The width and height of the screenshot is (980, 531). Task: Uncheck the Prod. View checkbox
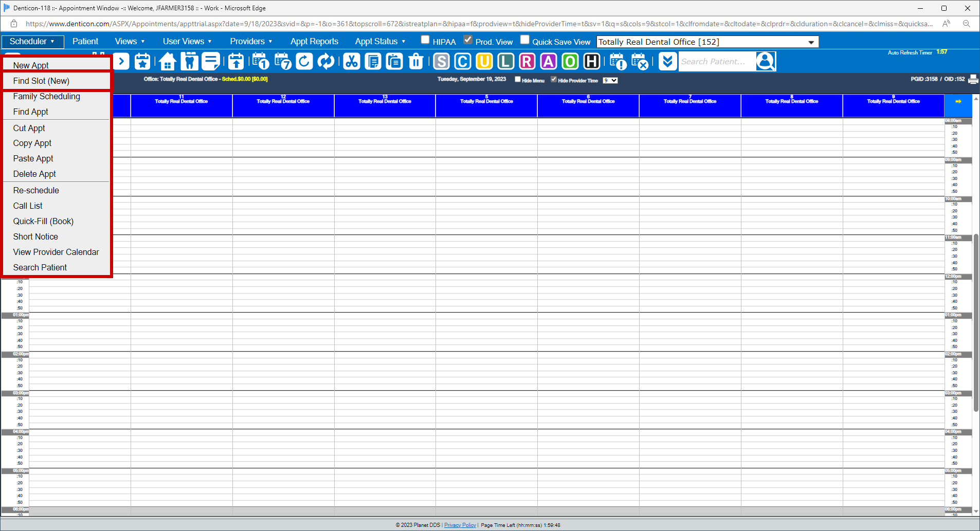(x=468, y=40)
